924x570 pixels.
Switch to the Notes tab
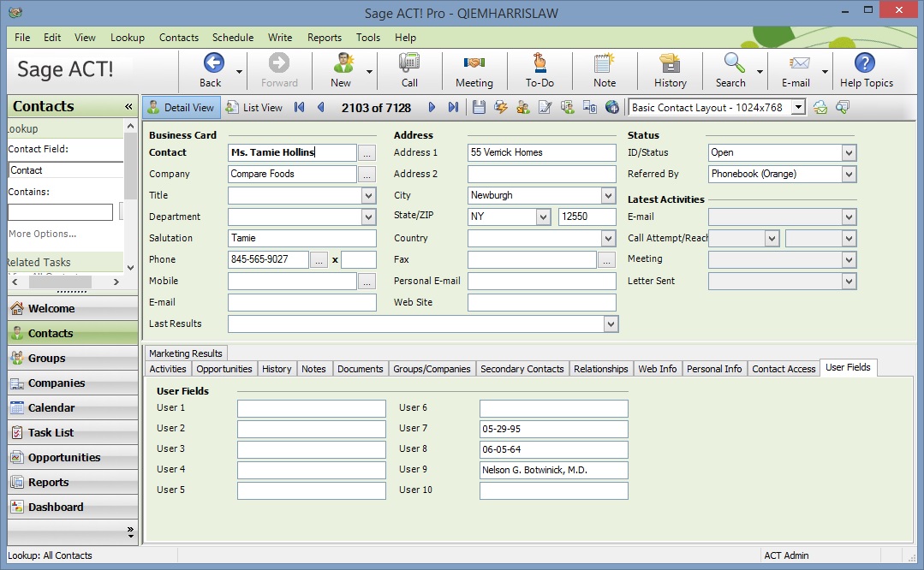tap(313, 369)
